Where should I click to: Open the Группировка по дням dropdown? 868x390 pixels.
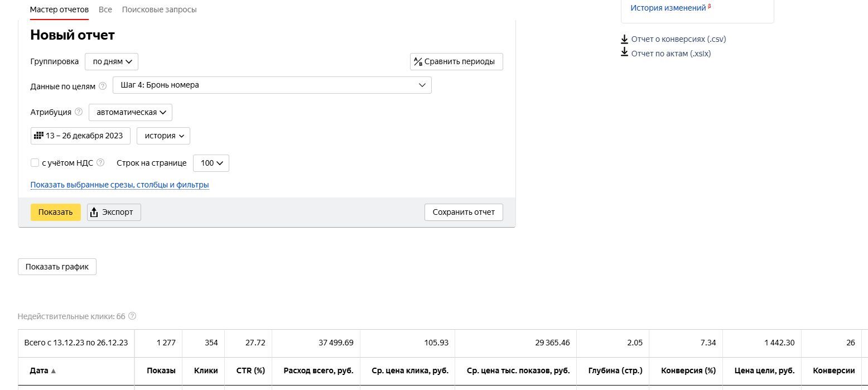(112, 61)
